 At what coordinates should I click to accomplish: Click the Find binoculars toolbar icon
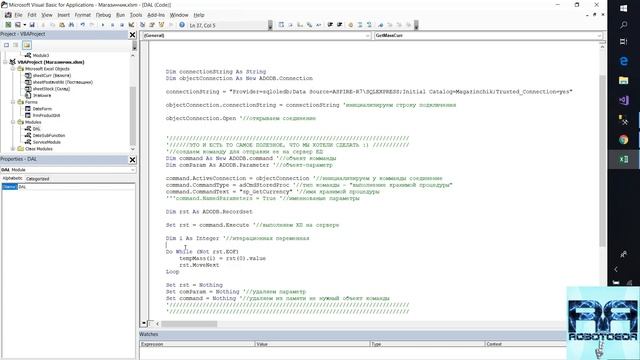click(x=71, y=25)
